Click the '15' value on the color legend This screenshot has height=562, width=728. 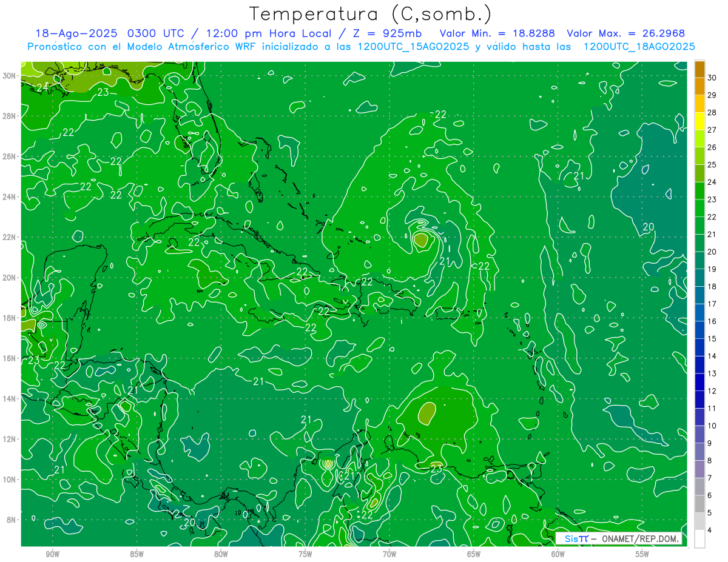tap(712, 339)
